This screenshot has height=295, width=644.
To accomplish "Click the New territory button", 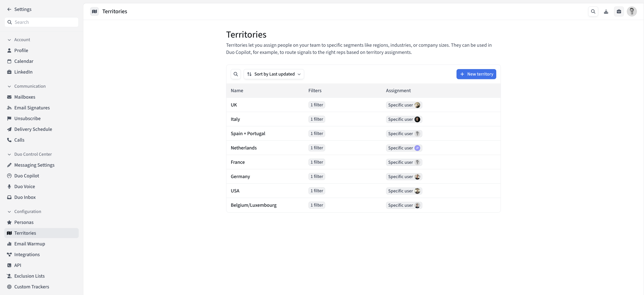I will click(476, 74).
